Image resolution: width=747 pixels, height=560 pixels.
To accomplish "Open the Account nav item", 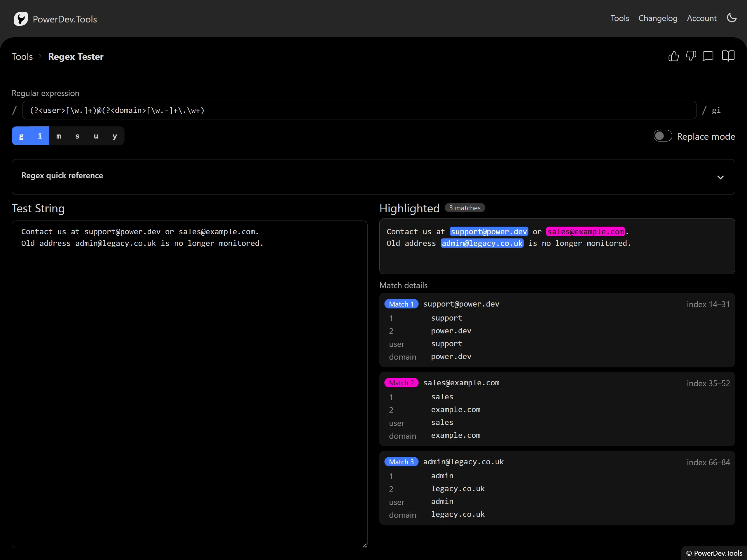I will pos(701,18).
